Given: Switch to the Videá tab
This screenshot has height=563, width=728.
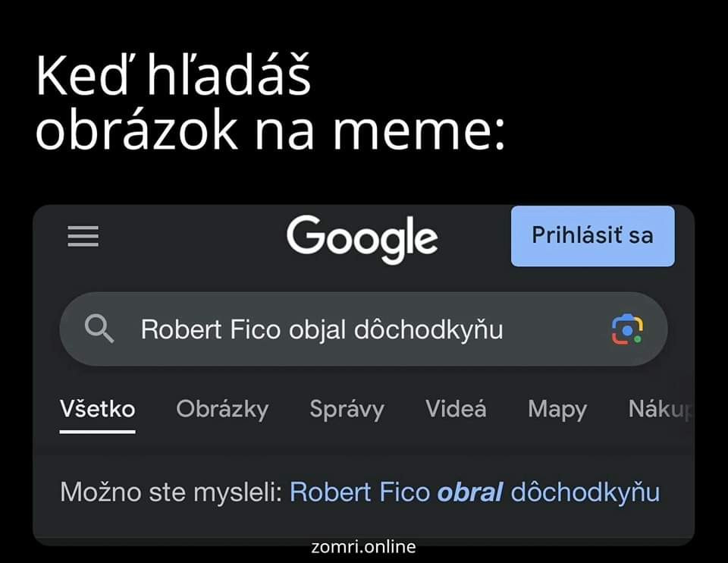Looking at the screenshot, I should (x=456, y=409).
